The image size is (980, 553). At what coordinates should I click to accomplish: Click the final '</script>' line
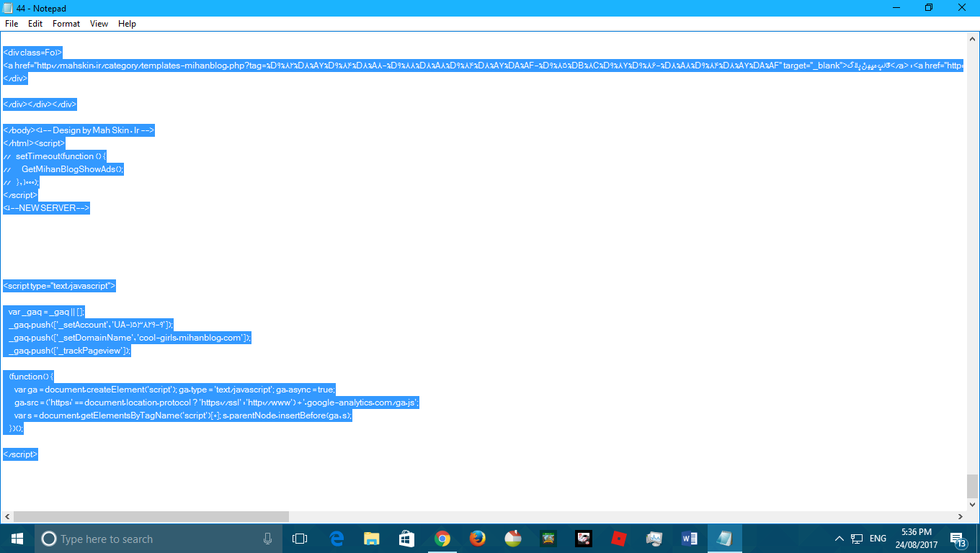point(20,454)
